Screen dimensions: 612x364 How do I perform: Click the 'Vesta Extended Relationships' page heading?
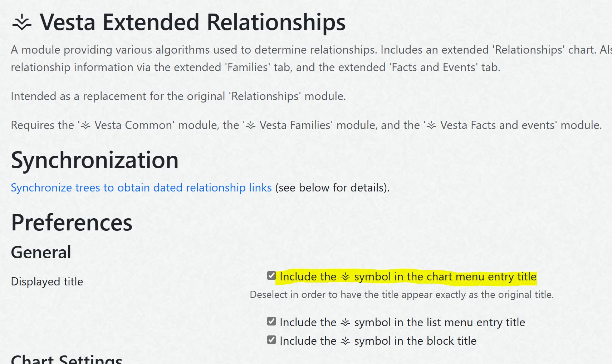point(193,22)
